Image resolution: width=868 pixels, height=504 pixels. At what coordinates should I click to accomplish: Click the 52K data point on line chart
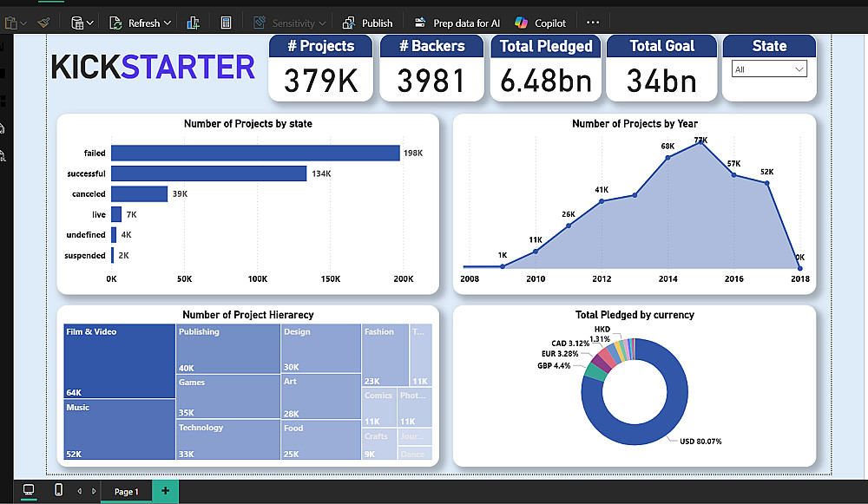[767, 183]
